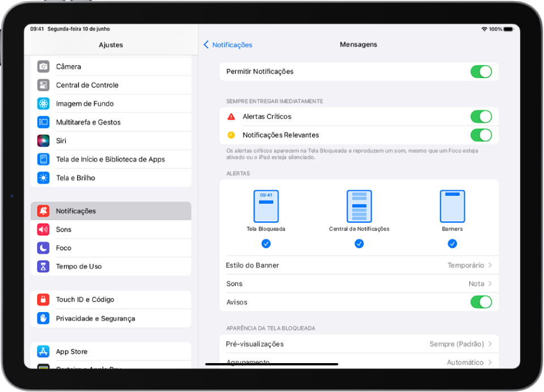Uncheck the Tela Bloqueada checkmark
This screenshot has height=392, width=544.
266,244
